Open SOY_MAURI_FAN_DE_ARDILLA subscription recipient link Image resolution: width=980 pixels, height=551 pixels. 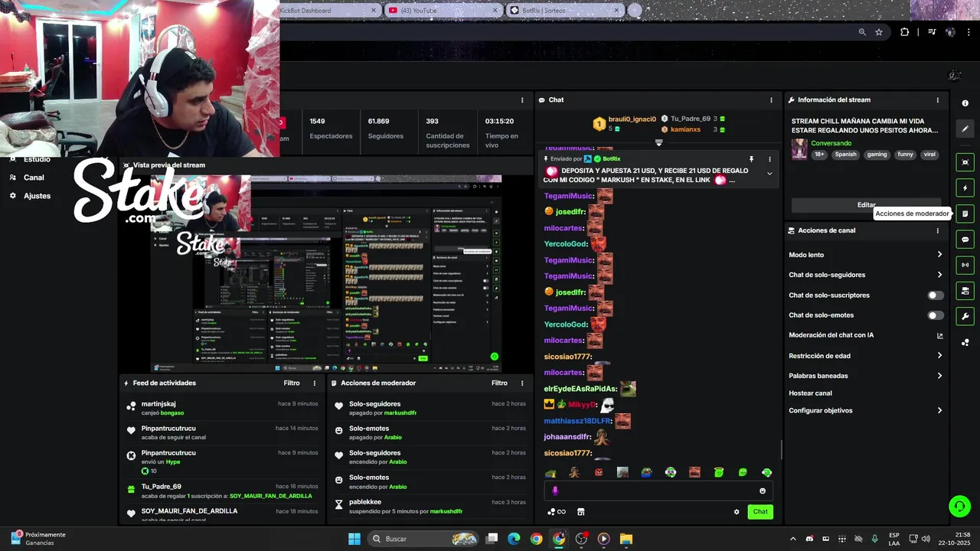point(271,496)
